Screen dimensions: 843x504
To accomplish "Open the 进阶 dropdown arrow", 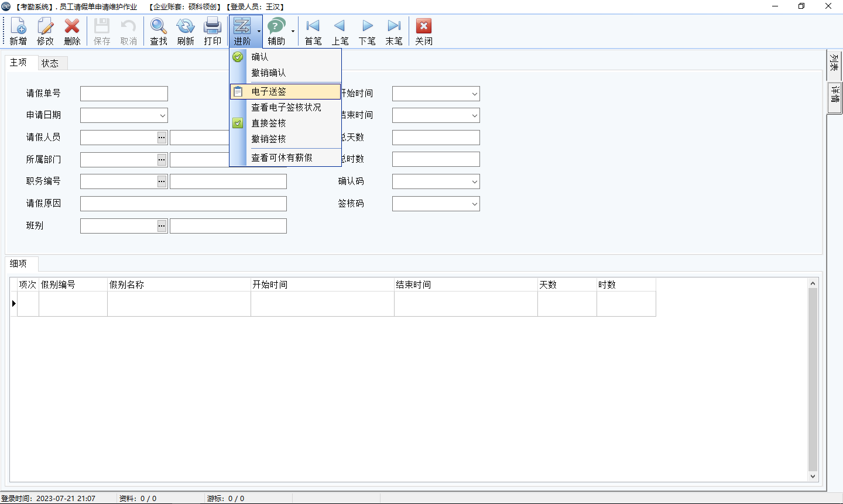I will pos(259,32).
